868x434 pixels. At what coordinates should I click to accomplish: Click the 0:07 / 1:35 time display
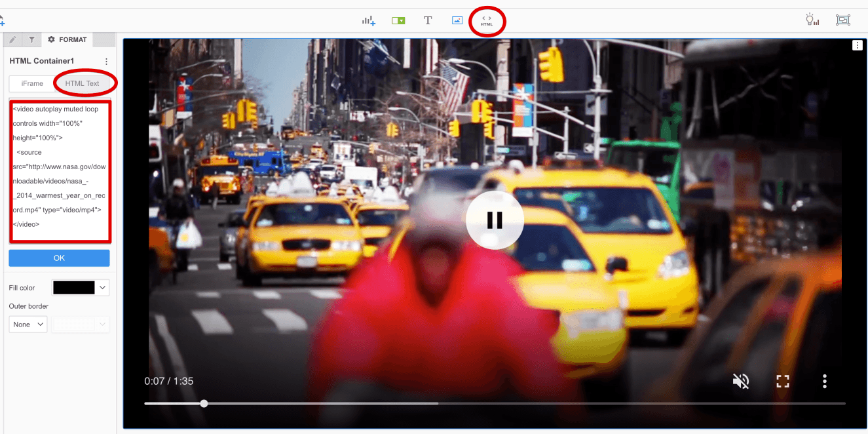tap(169, 381)
